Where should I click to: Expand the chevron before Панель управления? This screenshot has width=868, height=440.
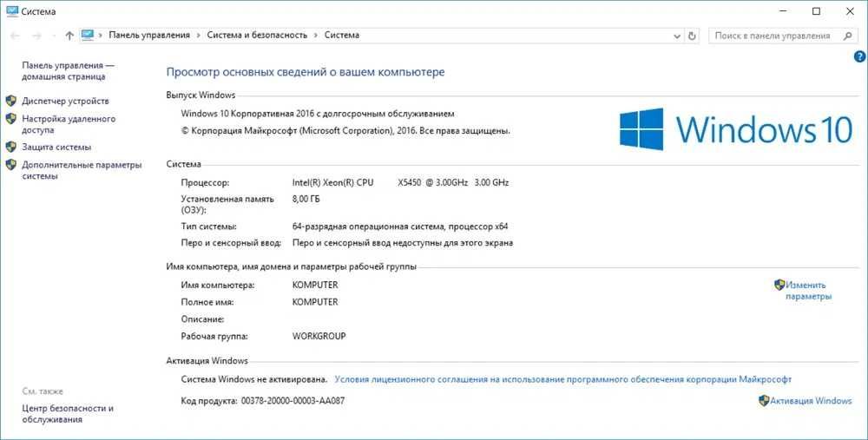tap(101, 36)
